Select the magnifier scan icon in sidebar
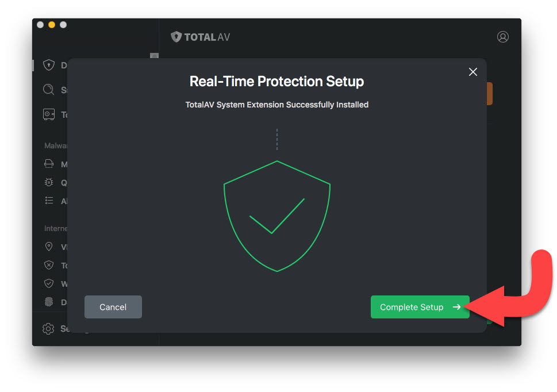The image size is (557, 392). click(49, 90)
